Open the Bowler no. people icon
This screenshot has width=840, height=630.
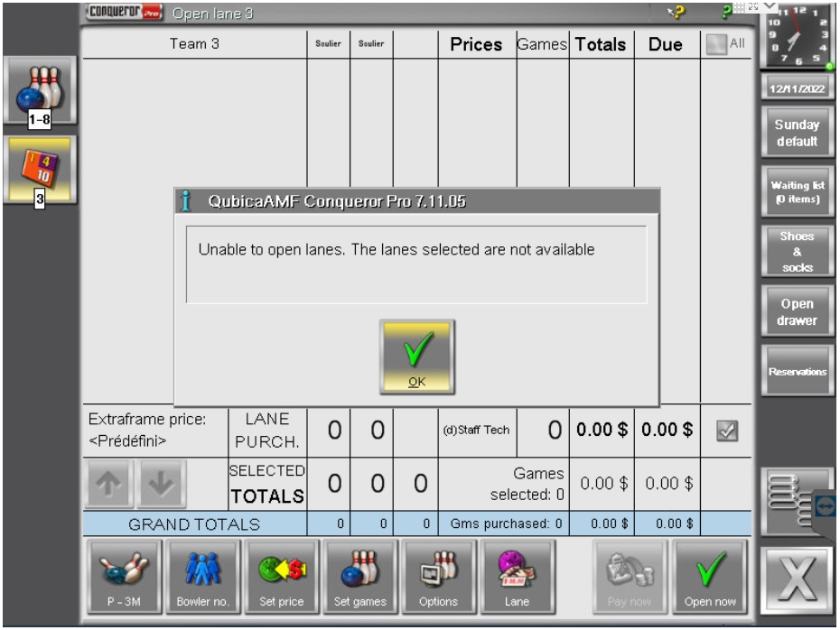pyautogui.click(x=202, y=577)
